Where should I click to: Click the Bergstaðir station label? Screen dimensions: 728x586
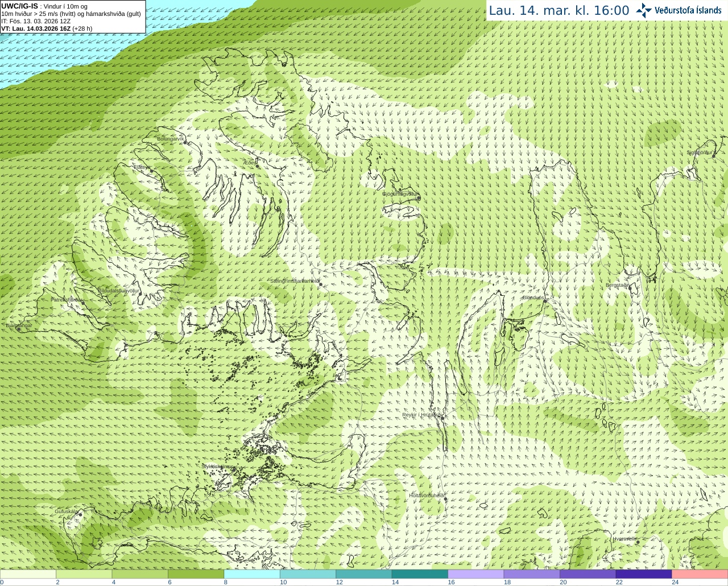(617, 285)
